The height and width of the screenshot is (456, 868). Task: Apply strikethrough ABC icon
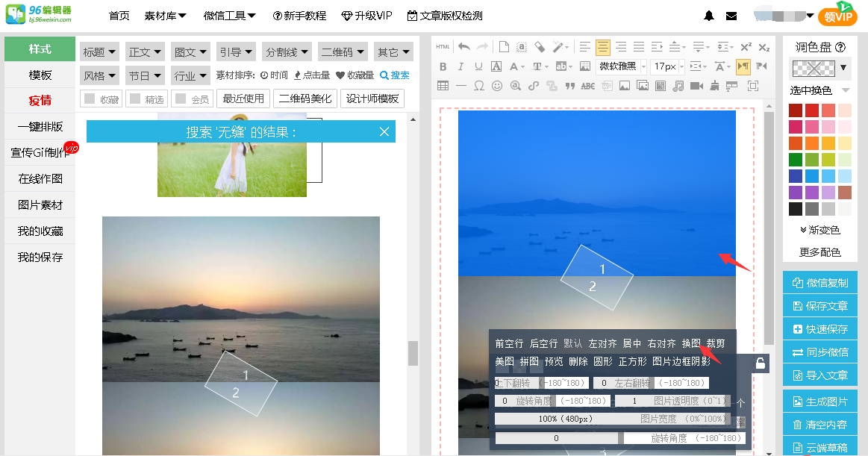588,86
